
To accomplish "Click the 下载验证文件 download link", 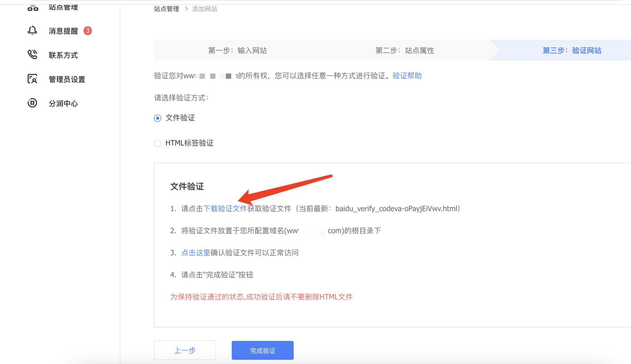I will click(x=225, y=209).
